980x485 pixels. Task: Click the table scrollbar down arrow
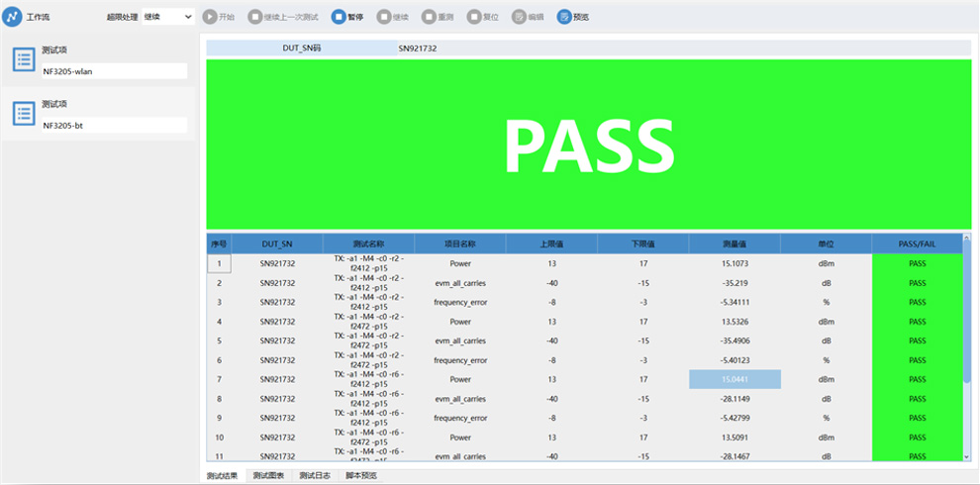967,456
